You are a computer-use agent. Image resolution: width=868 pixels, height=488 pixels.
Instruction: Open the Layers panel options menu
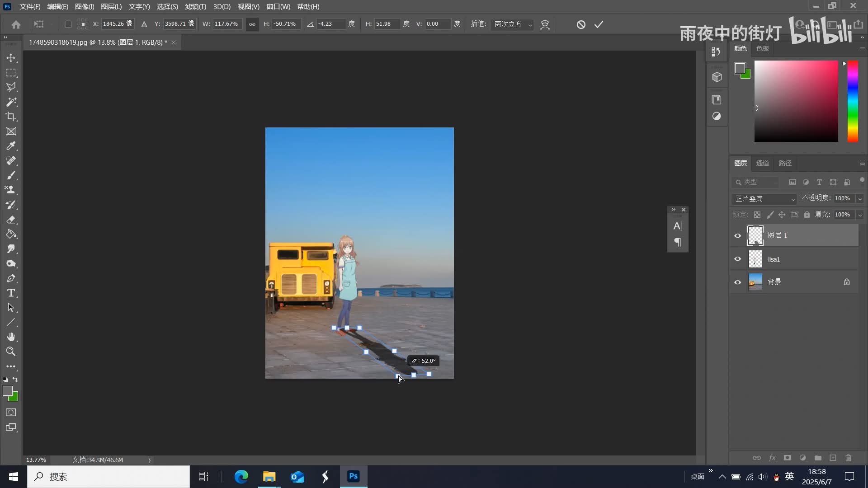(862, 163)
